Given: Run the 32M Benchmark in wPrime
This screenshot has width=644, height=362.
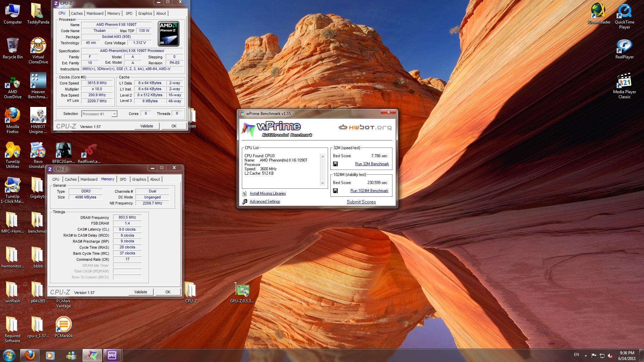Looking at the screenshot, I should pyautogui.click(x=372, y=164).
